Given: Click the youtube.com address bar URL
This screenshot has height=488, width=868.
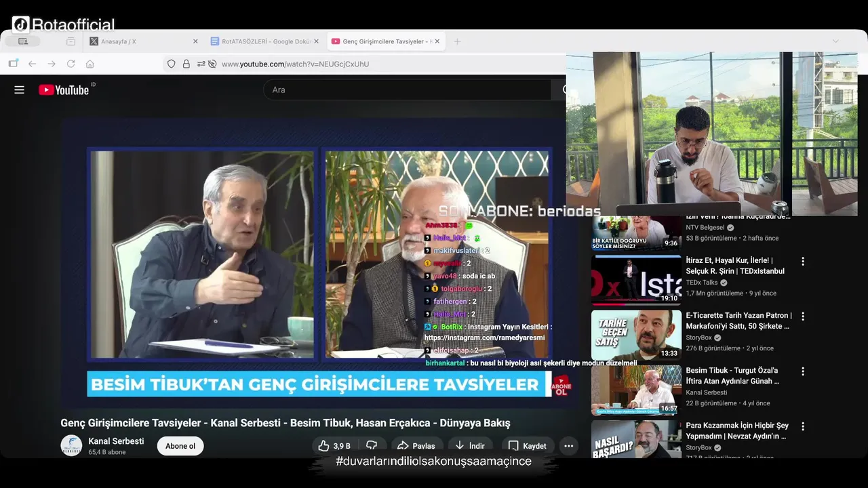Looking at the screenshot, I should [x=296, y=64].
